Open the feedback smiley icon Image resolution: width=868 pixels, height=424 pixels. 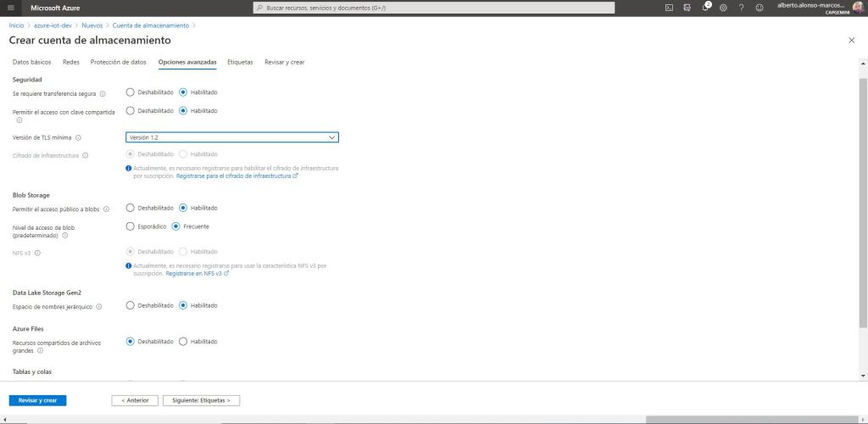(x=759, y=8)
